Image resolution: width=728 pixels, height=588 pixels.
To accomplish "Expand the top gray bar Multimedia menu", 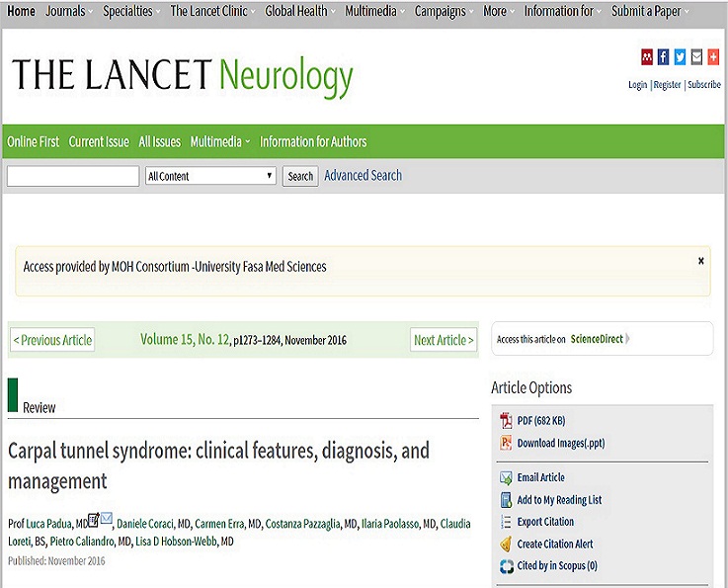I will (x=374, y=11).
